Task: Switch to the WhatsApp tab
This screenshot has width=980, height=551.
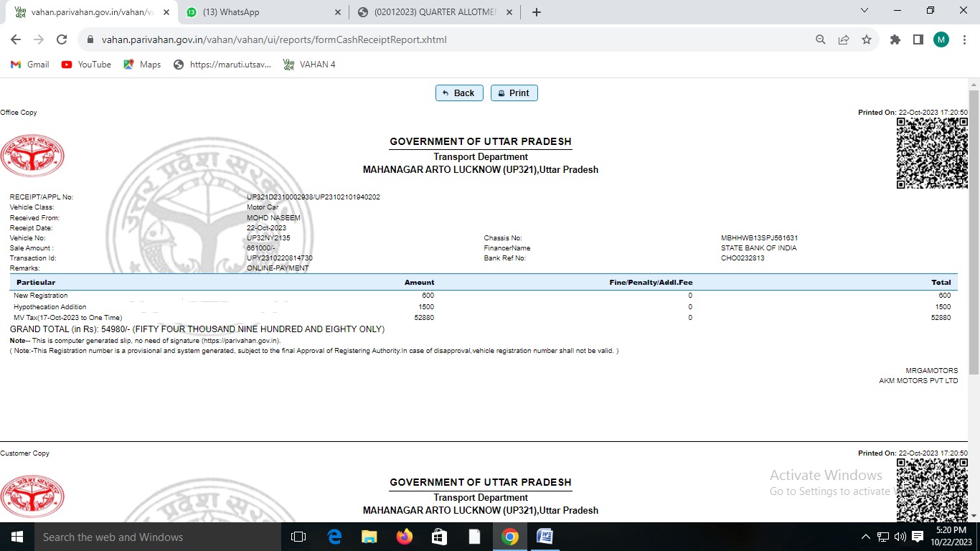Action: click(x=263, y=12)
